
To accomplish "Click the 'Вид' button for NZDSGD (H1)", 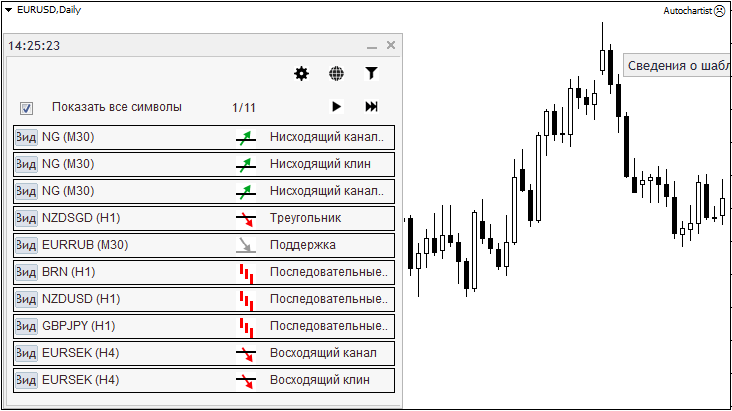I will coord(26,218).
